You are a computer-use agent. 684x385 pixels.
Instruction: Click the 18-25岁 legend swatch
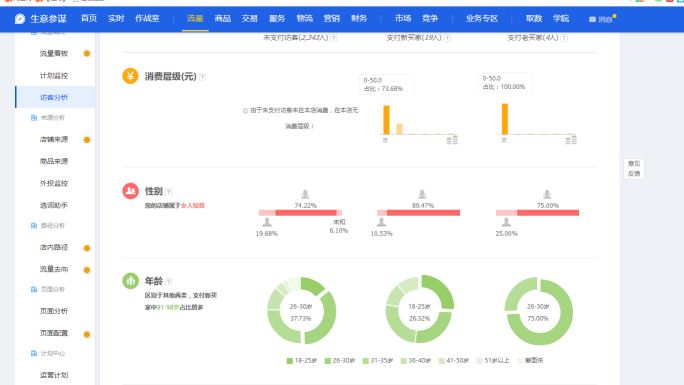coord(290,361)
